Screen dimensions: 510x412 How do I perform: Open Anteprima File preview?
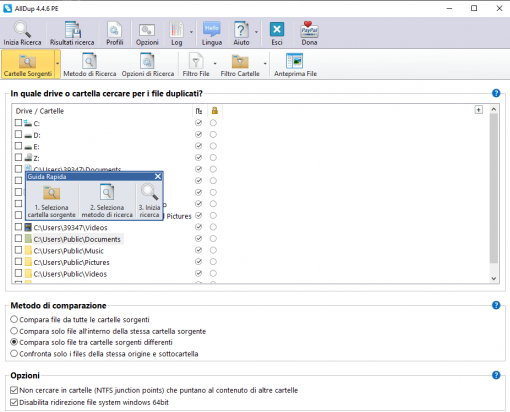click(295, 64)
